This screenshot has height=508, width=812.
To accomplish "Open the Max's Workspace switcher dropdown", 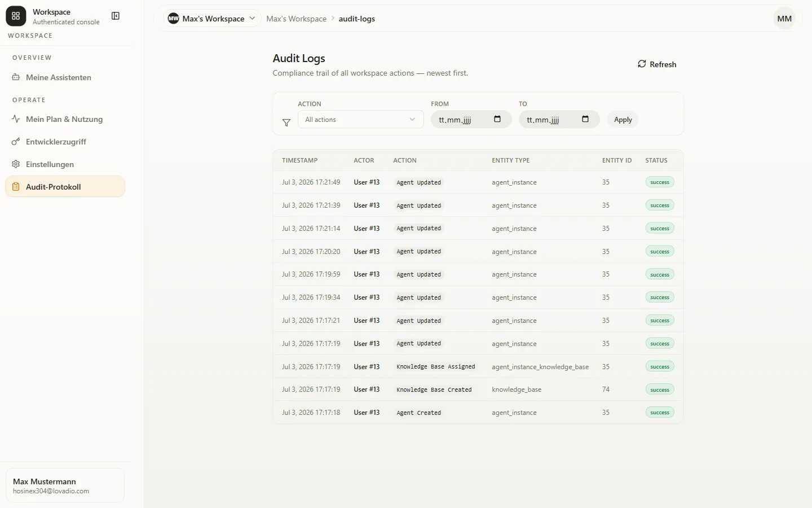I will point(212,19).
